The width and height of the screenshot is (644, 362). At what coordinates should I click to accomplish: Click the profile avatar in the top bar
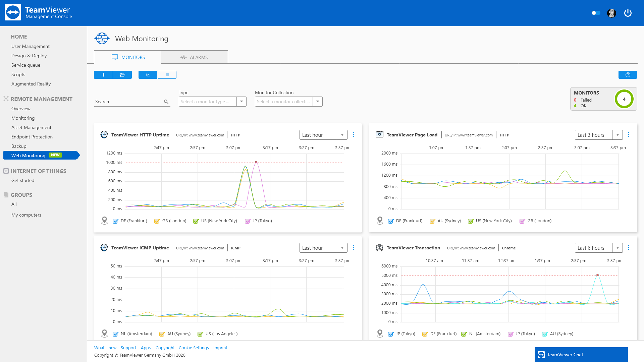click(x=612, y=13)
